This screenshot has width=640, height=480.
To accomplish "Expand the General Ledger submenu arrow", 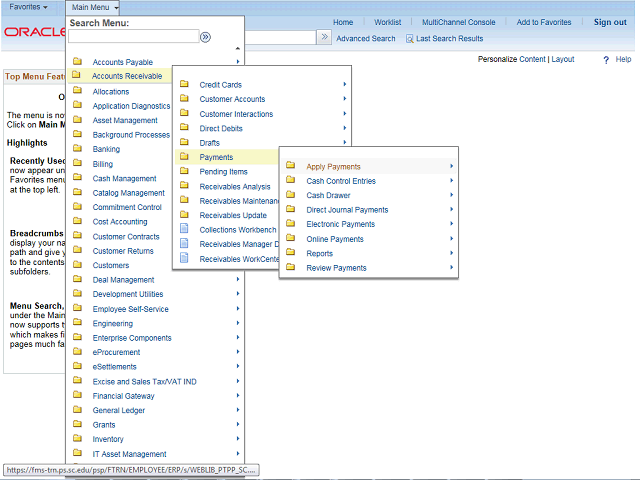I will click(238, 410).
